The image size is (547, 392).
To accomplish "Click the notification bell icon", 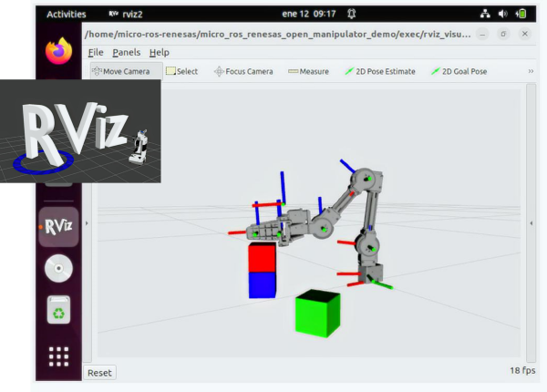I will pyautogui.click(x=351, y=14).
